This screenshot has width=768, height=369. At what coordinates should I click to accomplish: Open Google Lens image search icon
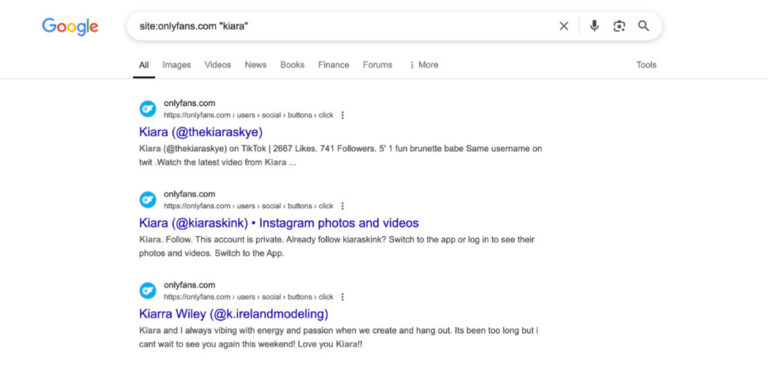click(619, 26)
